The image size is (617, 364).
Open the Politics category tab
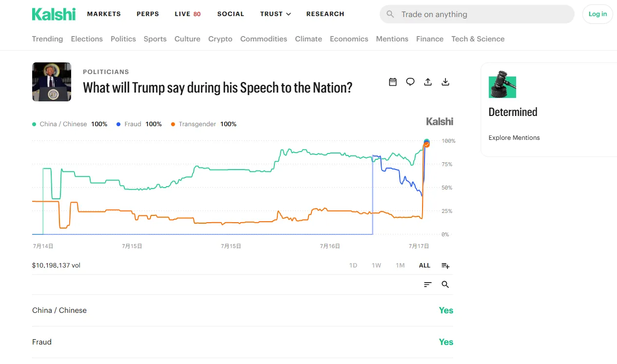[x=123, y=39]
